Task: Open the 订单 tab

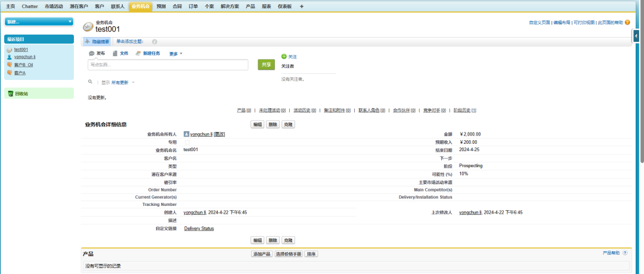Action: pos(193,7)
